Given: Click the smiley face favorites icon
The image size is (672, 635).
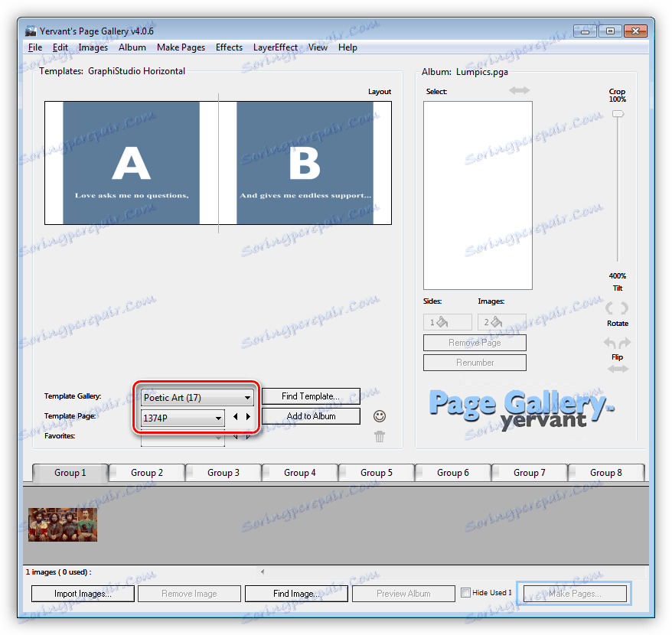Looking at the screenshot, I should click(380, 416).
